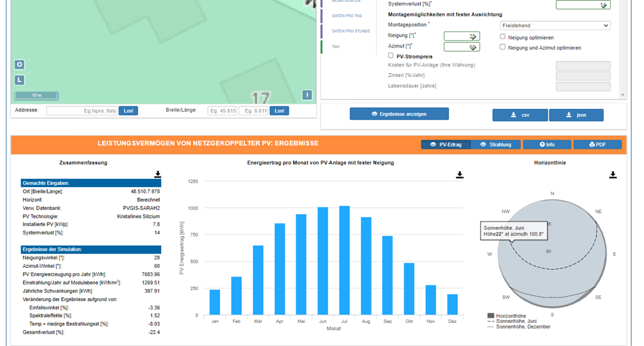Export the results with the PDF button
The height and width of the screenshot is (346, 644).
tap(597, 145)
